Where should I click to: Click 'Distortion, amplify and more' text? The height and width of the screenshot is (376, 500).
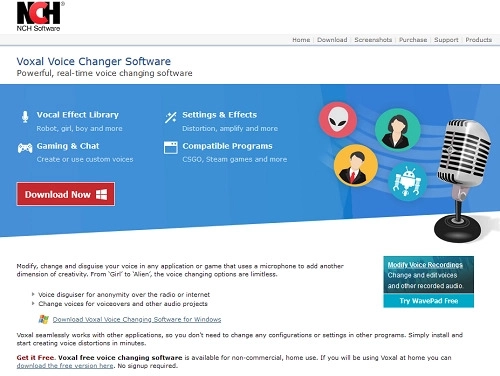(x=230, y=128)
